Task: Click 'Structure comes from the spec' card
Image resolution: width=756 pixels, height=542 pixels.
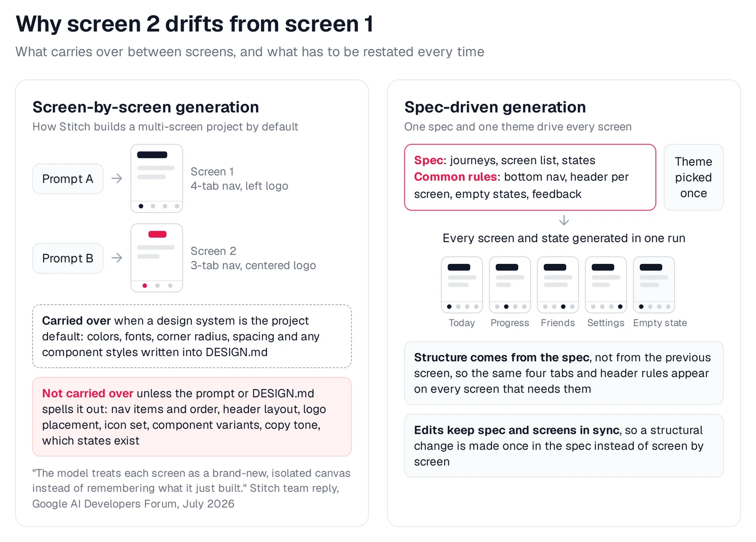Action: pos(564,373)
